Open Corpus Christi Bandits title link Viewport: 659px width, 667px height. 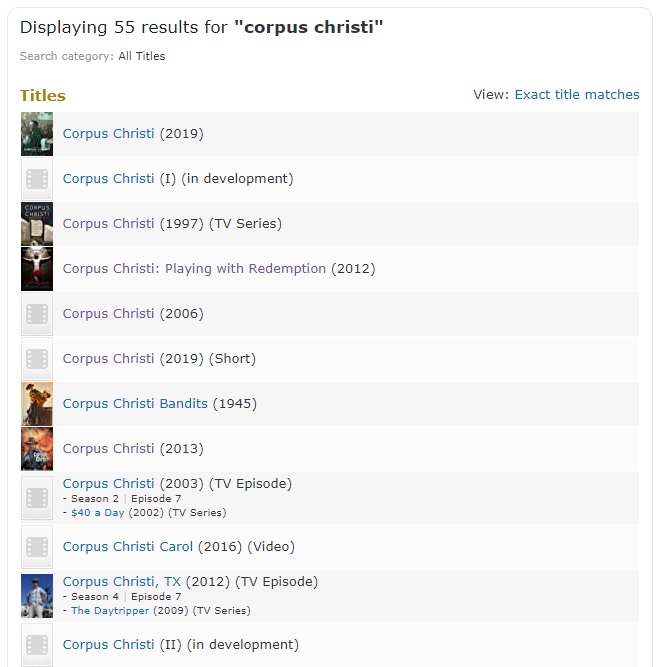[x=135, y=404]
